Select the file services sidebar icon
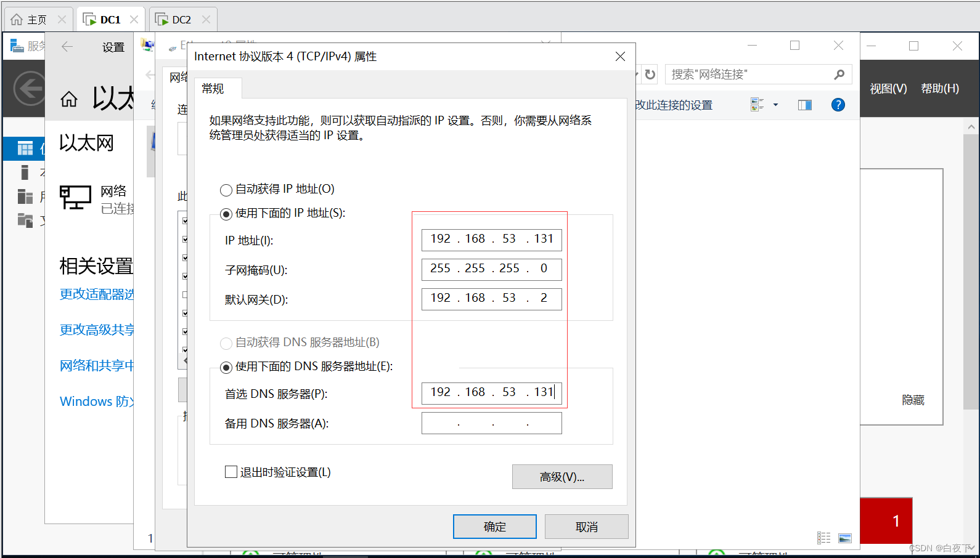This screenshot has width=980, height=558. coord(25,220)
